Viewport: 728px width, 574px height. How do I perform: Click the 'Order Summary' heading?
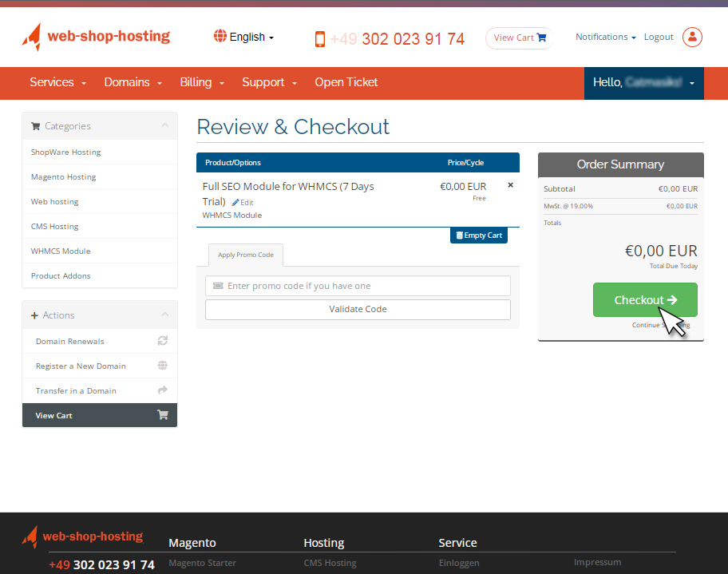pyautogui.click(x=620, y=164)
